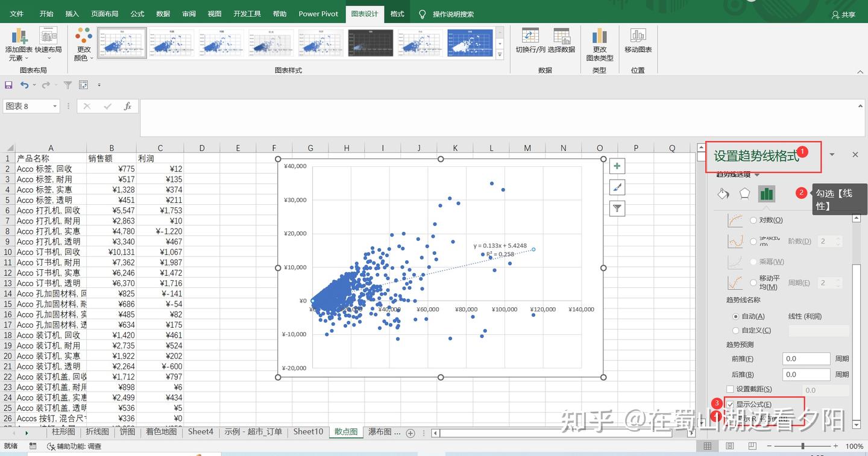
Task: Open the Power Pivot ribbon tab
Action: point(318,14)
